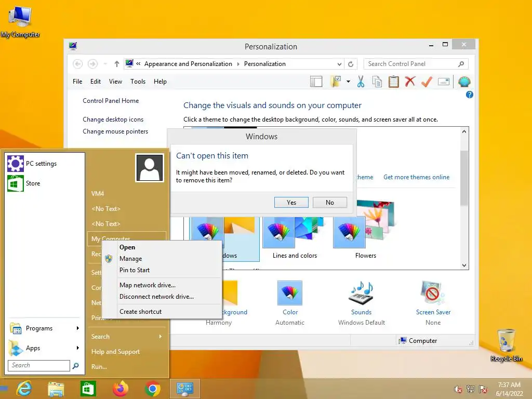Click the user account picture in Start menu

pos(150,168)
